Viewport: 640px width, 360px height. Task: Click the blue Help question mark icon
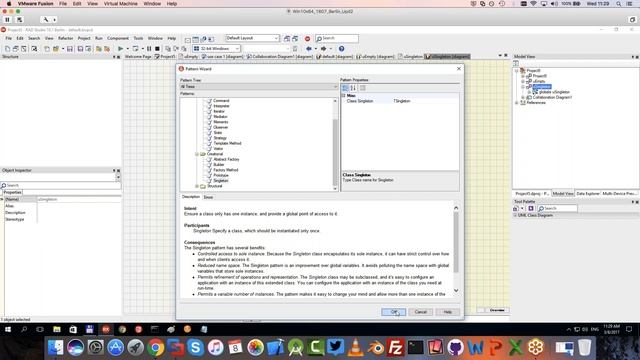[x=341, y=49]
